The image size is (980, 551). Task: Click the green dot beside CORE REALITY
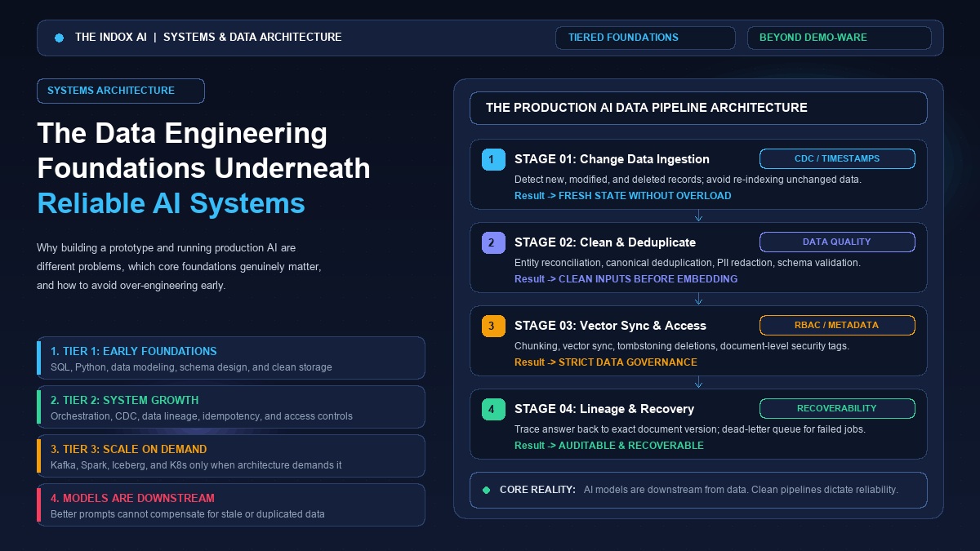(487, 490)
